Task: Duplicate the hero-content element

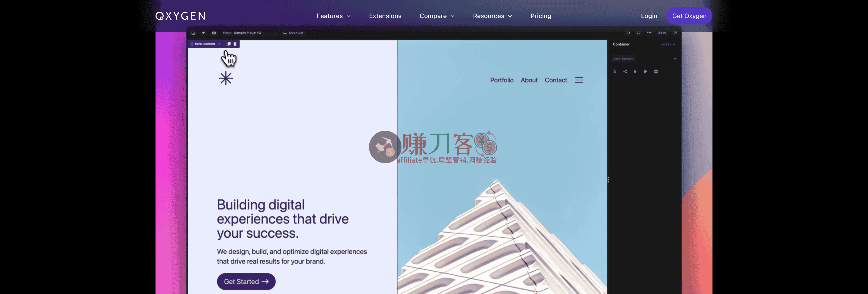Action: [229, 44]
